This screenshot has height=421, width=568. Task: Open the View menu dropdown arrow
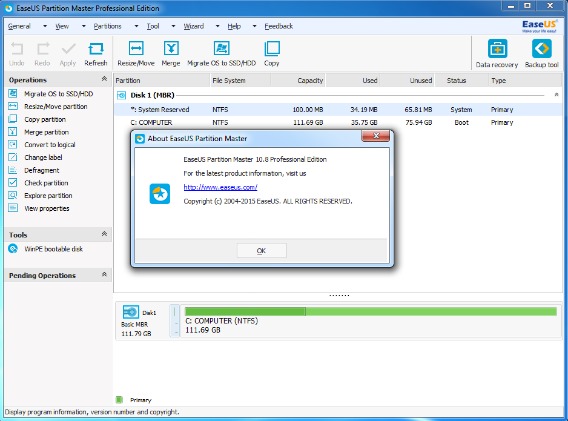click(84, 26)
